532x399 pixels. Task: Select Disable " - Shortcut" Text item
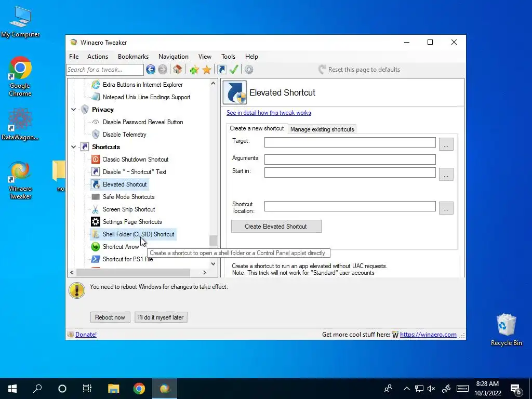(x=135, y=172)
